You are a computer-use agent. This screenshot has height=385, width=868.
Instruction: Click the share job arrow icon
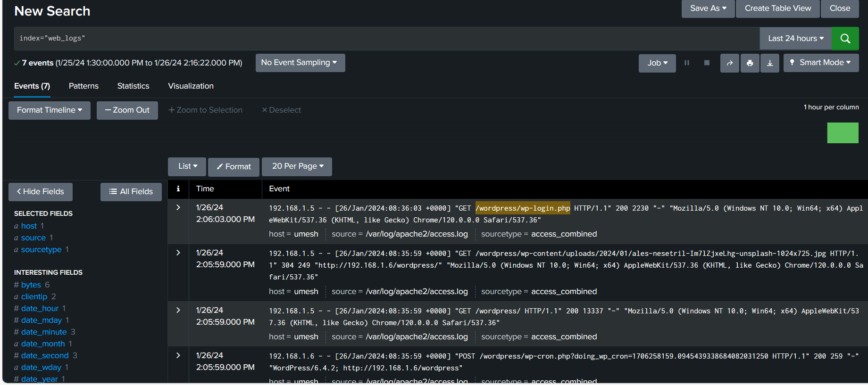[729, 63]
